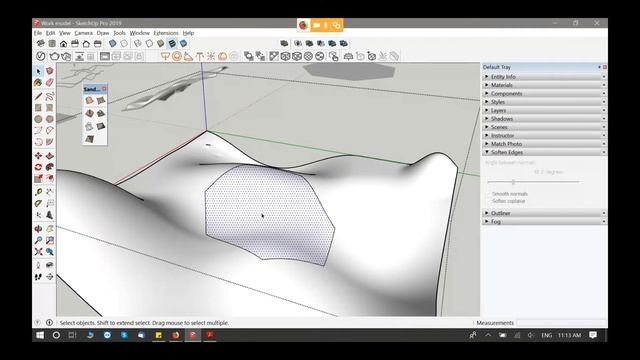Click the Instructor info status icon
640x360 pixels.
[49, 322]
